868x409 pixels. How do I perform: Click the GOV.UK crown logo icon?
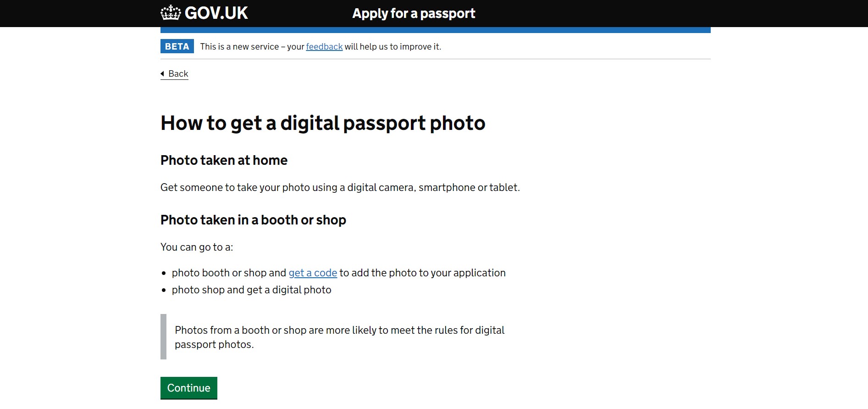point(171,13)
